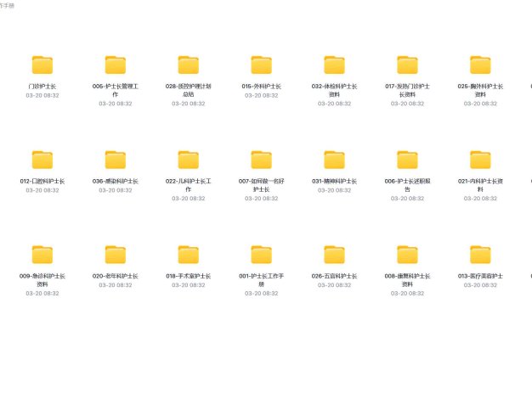Screen dimensions: 532x399
Task: Open folder 006-护士长述职报告
Action: click(408, 160)
